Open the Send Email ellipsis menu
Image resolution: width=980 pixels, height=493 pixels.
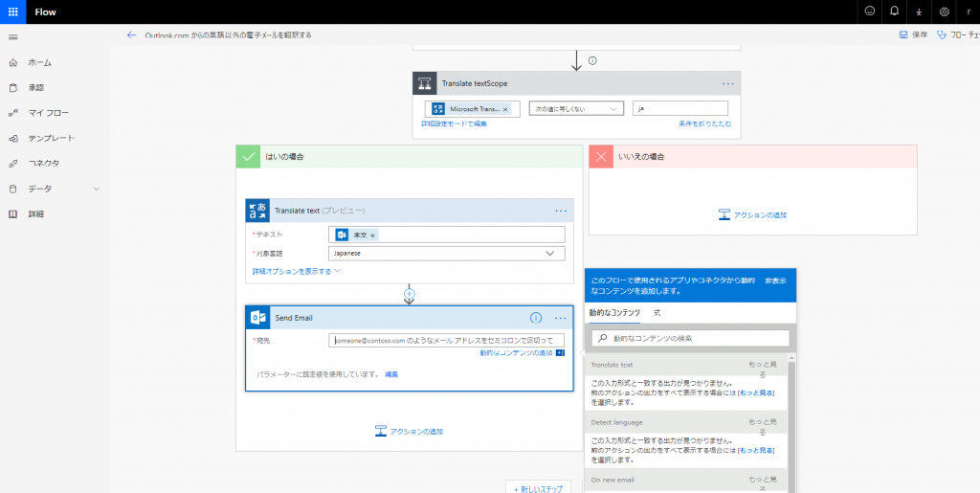(x=561, y=318)
